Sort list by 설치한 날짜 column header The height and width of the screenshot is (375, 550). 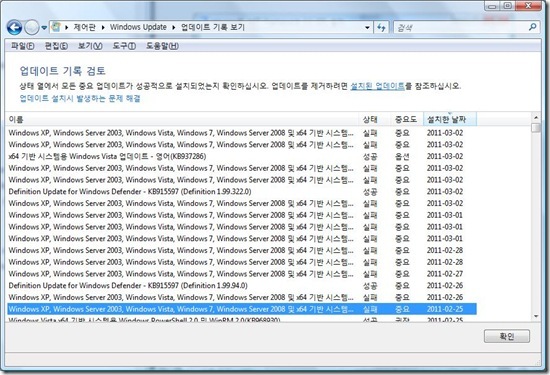[x=450, y=120]
